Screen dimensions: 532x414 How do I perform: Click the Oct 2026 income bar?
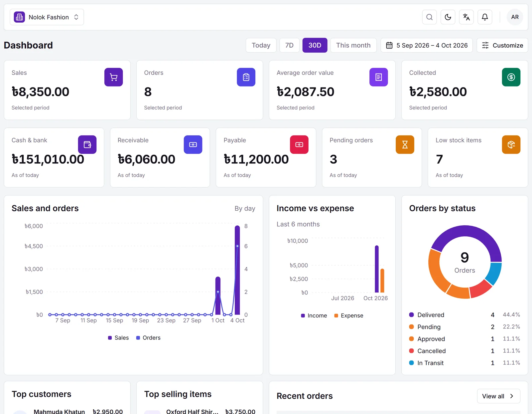coord(377,269)
